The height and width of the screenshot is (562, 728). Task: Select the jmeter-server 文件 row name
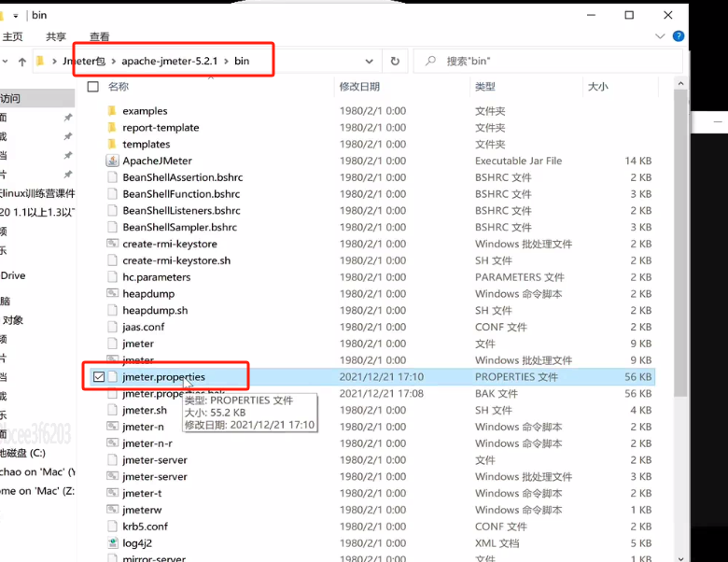pyautogui.click(x=155, y=460)
